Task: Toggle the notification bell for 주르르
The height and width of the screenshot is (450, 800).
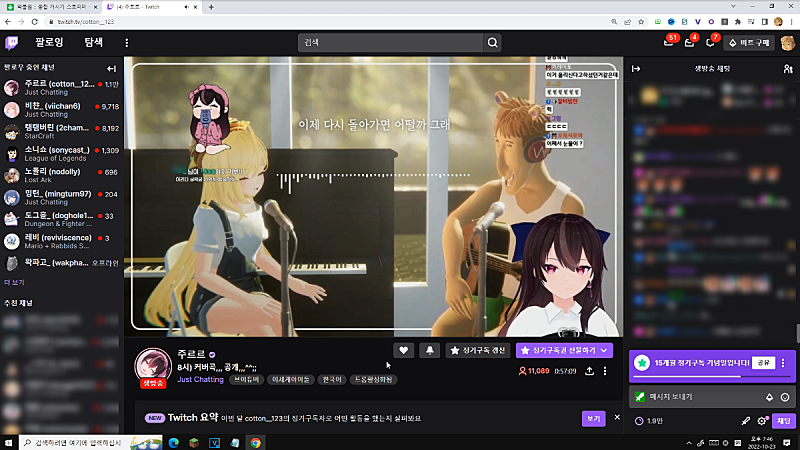Action: (430, 351)
